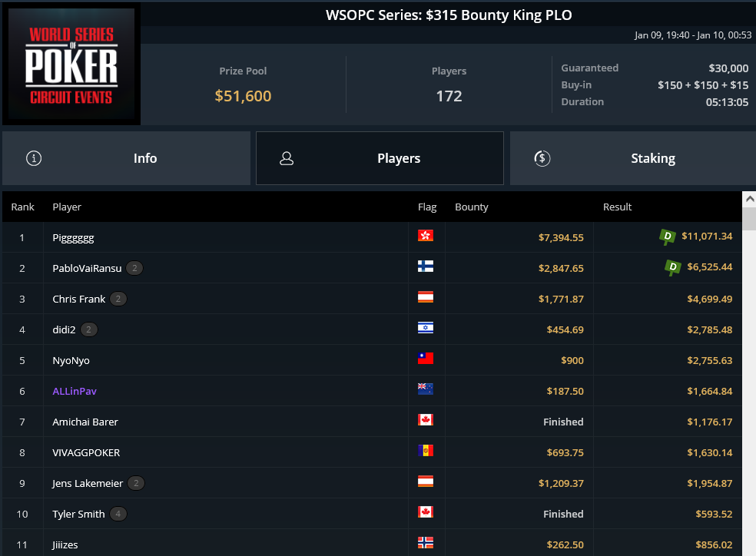Click the scrollbar up arrow
This screenshot has height=556, width=756.
coord(749,199)
